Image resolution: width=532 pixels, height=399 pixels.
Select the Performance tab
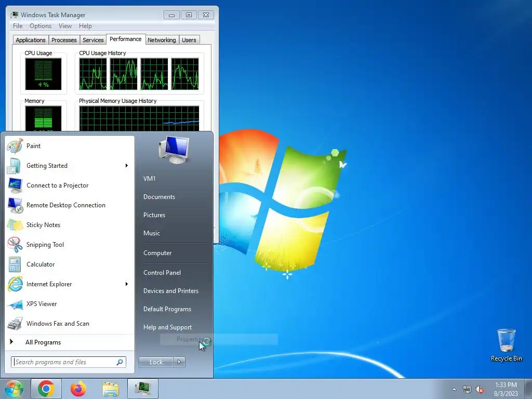126,39
